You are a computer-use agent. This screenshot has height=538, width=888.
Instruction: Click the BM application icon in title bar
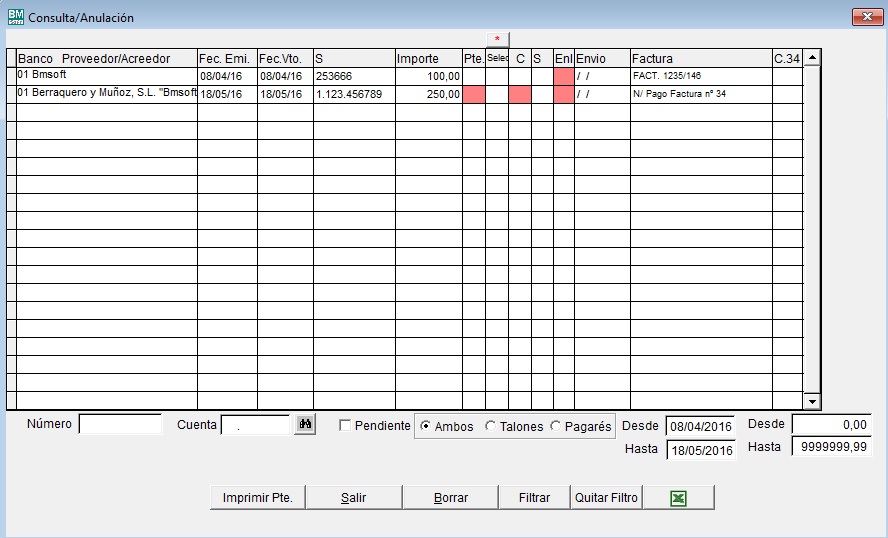15,17
